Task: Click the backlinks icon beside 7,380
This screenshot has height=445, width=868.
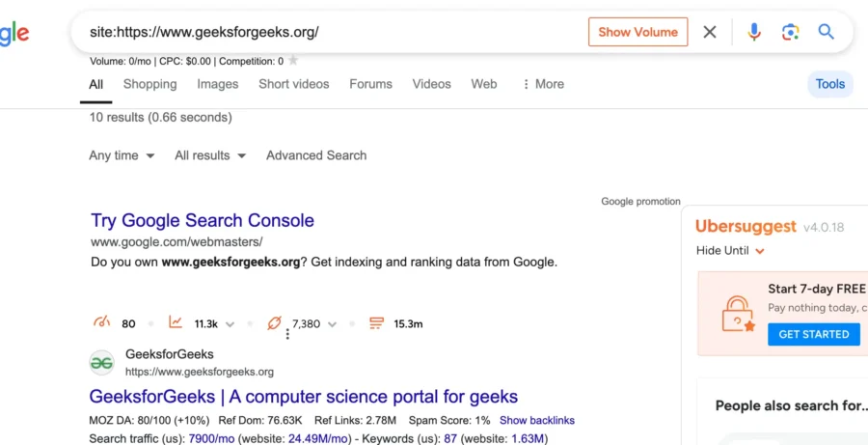Action: (x=274, y=322)
